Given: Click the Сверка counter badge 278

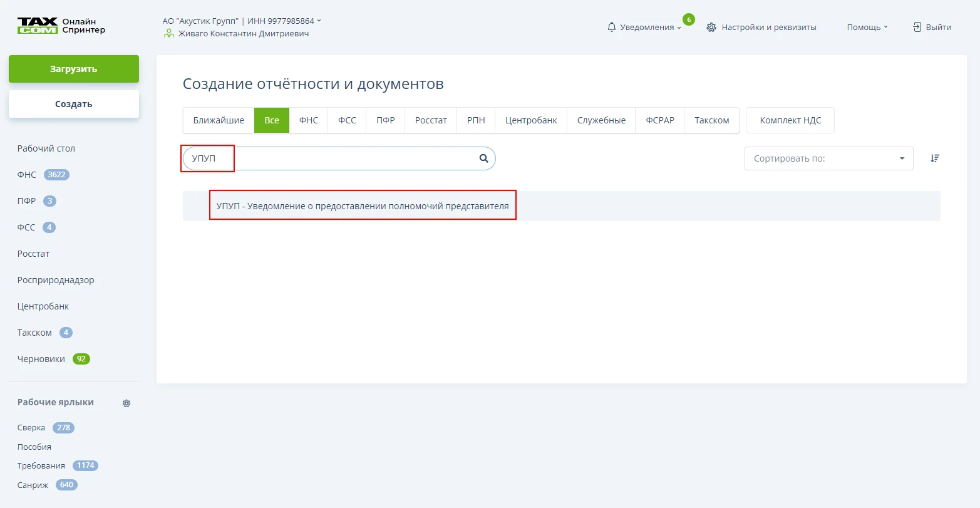Looking at the screenshot, I should click(x=63, y=428).
